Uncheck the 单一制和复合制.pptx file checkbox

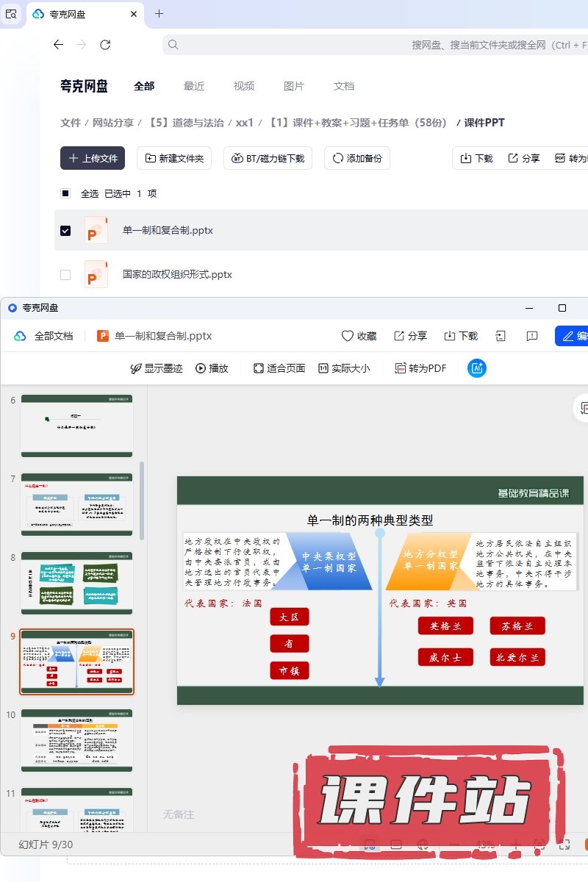[65, 230]
